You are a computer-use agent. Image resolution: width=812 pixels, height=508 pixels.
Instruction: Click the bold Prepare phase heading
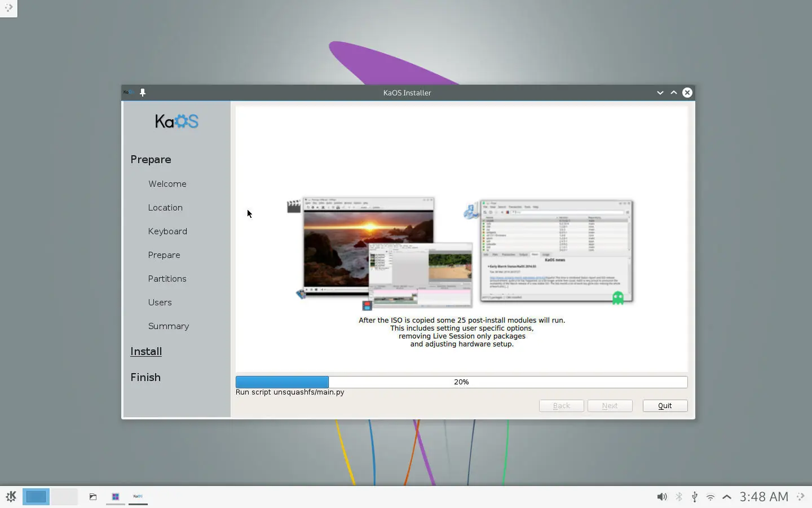tap(151, 160)
